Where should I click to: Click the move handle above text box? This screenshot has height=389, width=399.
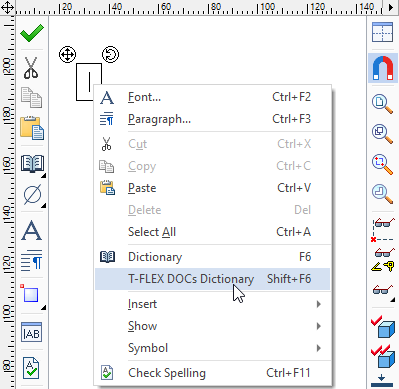tap(67, 54)
